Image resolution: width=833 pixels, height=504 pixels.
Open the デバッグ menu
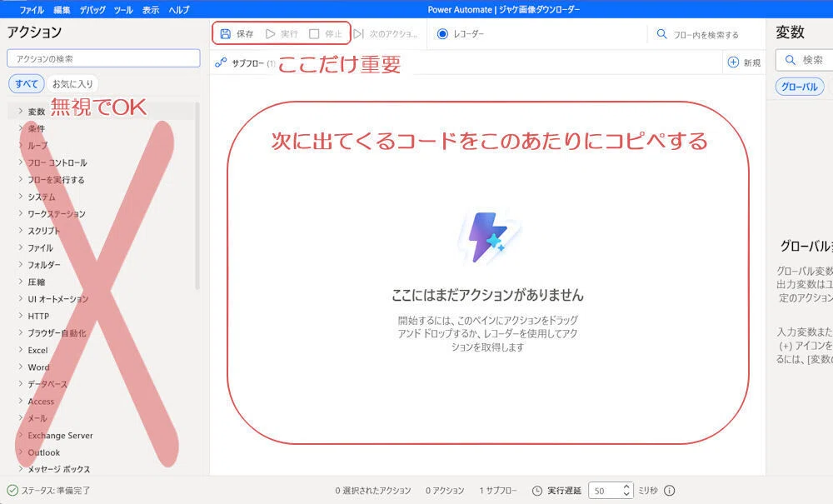pos(92,9)
